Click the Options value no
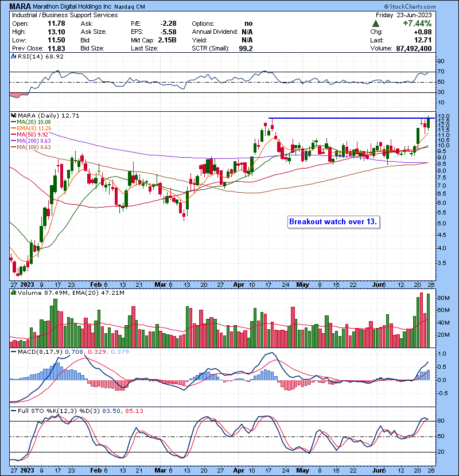This screenshot has height=476, width=459. (248, 24)
